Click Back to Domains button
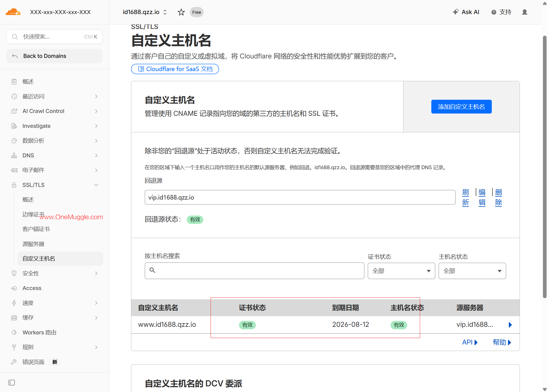 click(54, 56)
